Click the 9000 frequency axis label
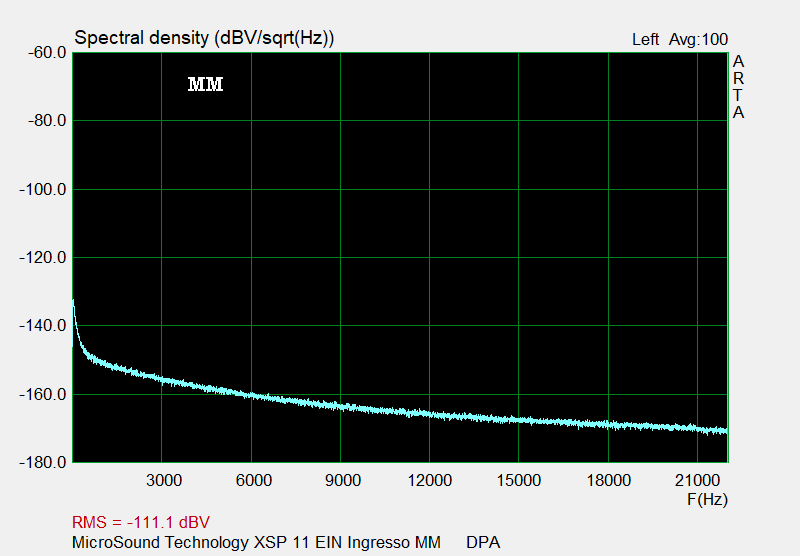Viewport: 800px width, 556px height. (343, 481)
